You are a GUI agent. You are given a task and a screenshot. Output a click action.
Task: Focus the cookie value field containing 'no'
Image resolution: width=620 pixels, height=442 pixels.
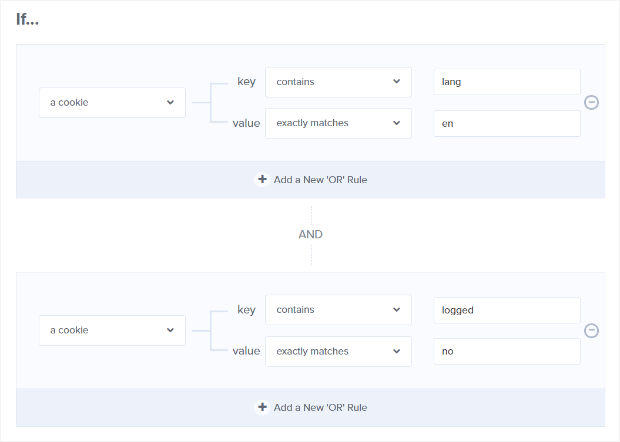(507, 352)
